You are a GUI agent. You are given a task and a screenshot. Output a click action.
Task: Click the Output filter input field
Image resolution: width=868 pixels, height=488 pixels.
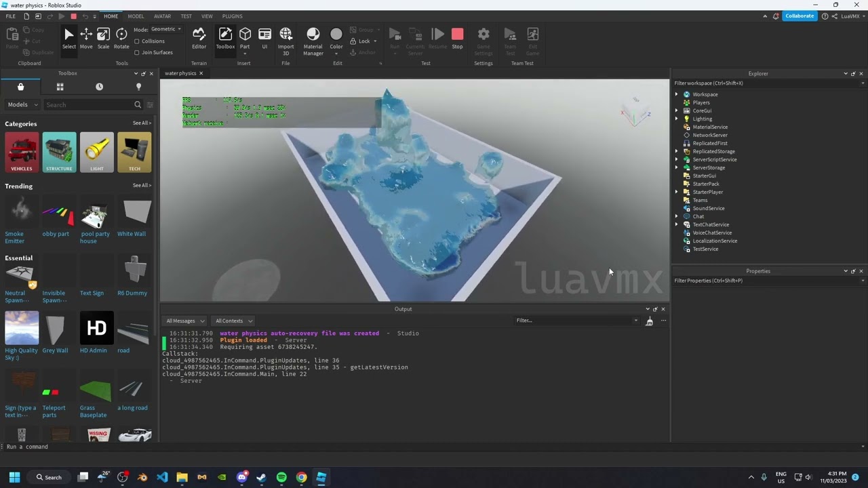pyautogui.click(x=576, y=321)
